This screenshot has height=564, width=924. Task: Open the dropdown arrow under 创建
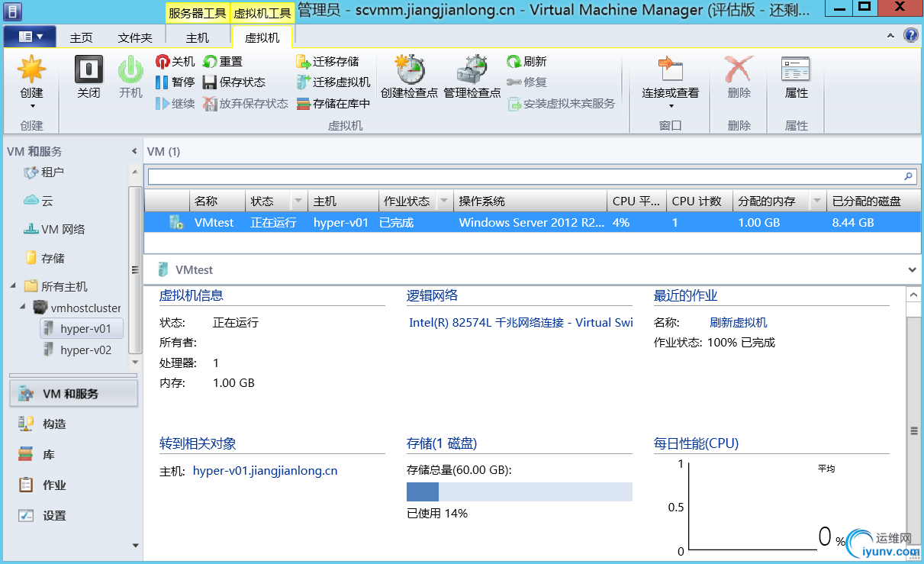(x=31, y=106)
